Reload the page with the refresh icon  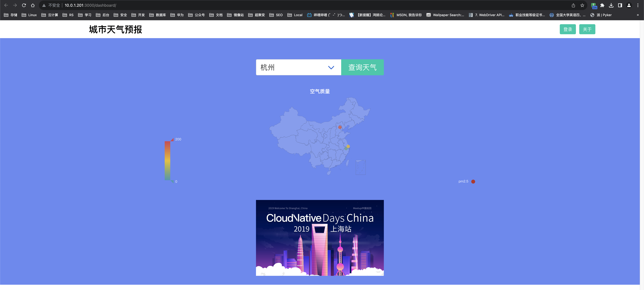[24, 5]
